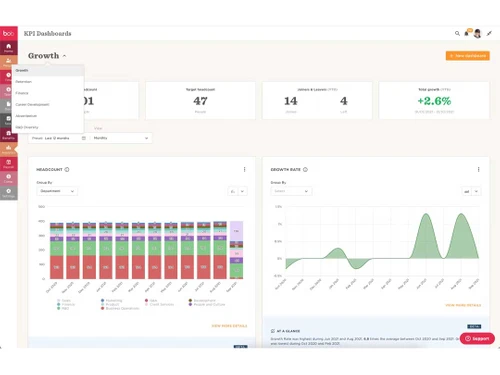Open Settings in the sidebar

point(9,193)
